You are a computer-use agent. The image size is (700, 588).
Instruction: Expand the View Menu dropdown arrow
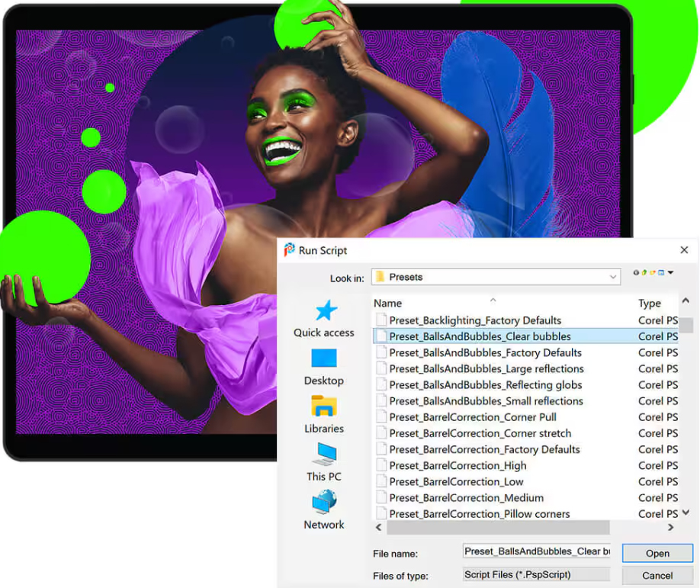(x=670, y=273)
